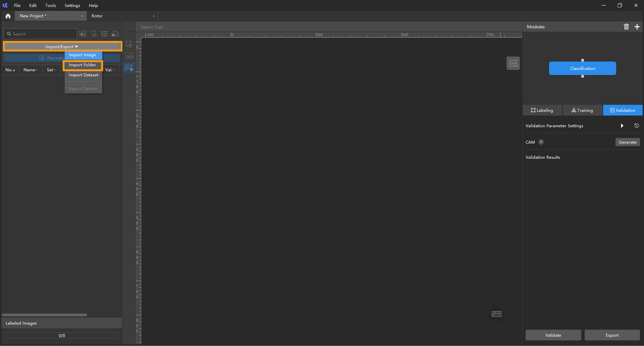Click the image preview settings icon
Viewport: 644px width, 346px height.
point(83,34)
